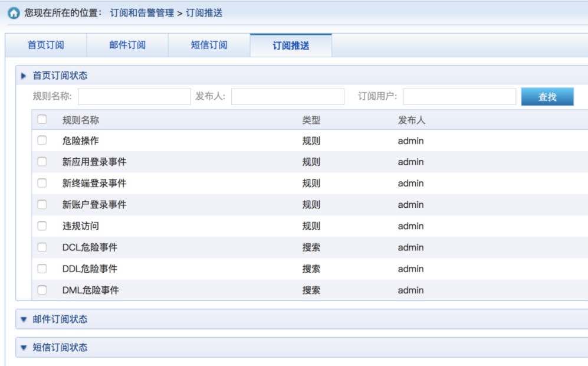The height and width of the screenshot is (366, 588).
Task: Check the DCL危险事件 checkbox
Action: 42,247
